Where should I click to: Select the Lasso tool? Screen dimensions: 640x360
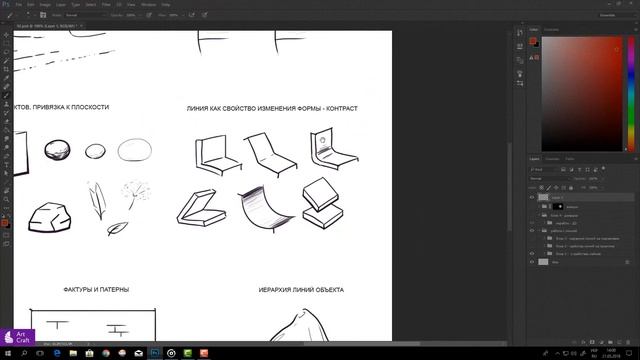(x=6, y=52)
